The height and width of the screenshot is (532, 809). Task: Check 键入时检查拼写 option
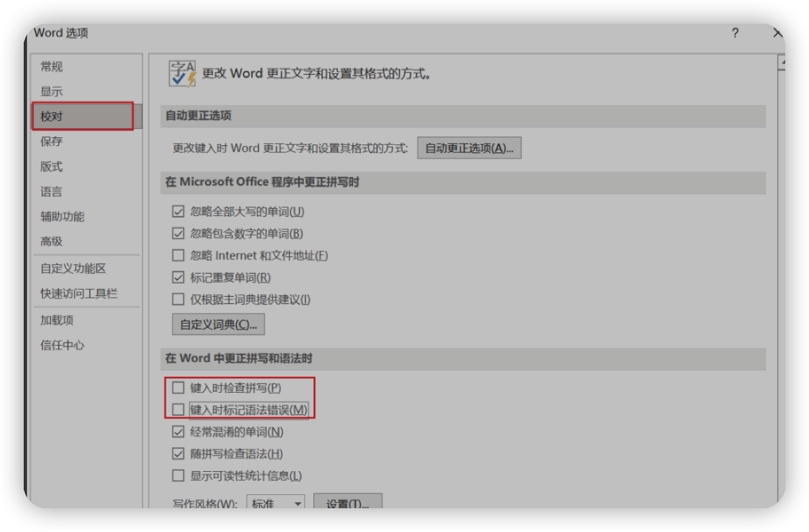[178, 388]
